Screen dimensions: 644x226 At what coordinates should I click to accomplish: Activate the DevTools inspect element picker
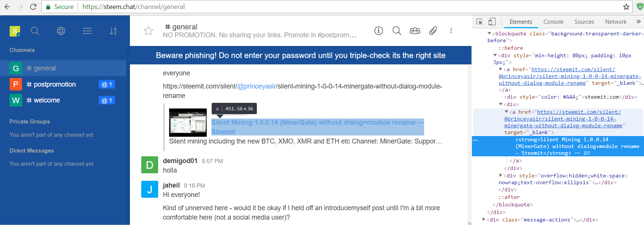(479, 22)
